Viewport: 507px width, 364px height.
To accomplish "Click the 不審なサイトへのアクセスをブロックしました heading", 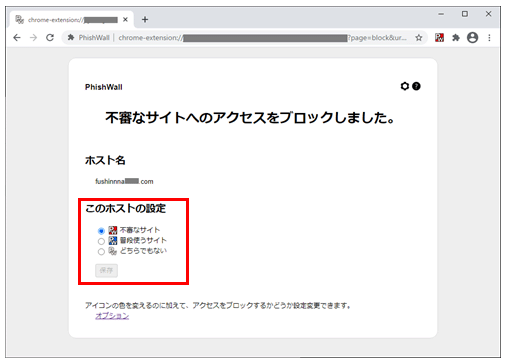I will (x=250, y=118).
